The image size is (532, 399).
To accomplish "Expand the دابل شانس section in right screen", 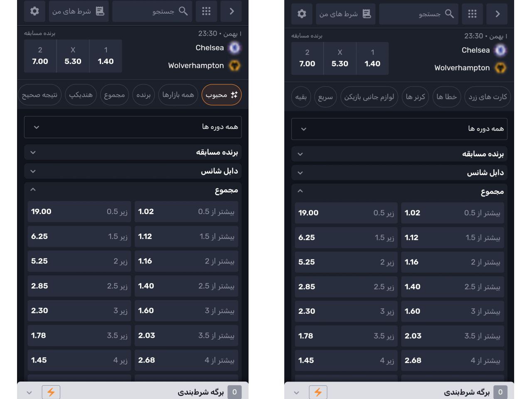I will pyautogui.click(x=399, y=172).
